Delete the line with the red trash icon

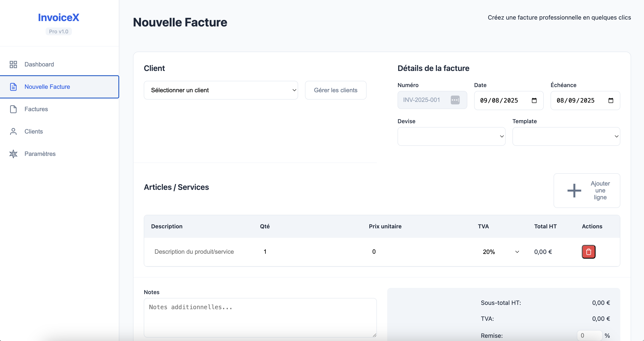click(588, 252)
